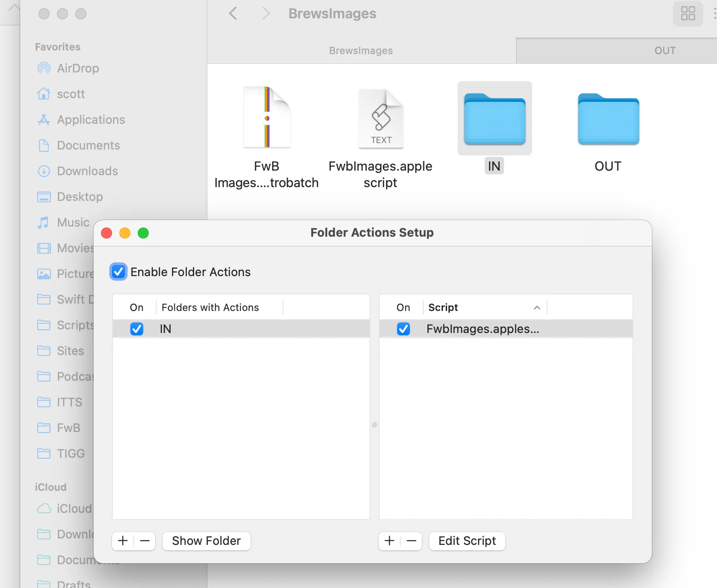
Task: Open AirDrop from the Finder sidebar
Action: (78, 68)
